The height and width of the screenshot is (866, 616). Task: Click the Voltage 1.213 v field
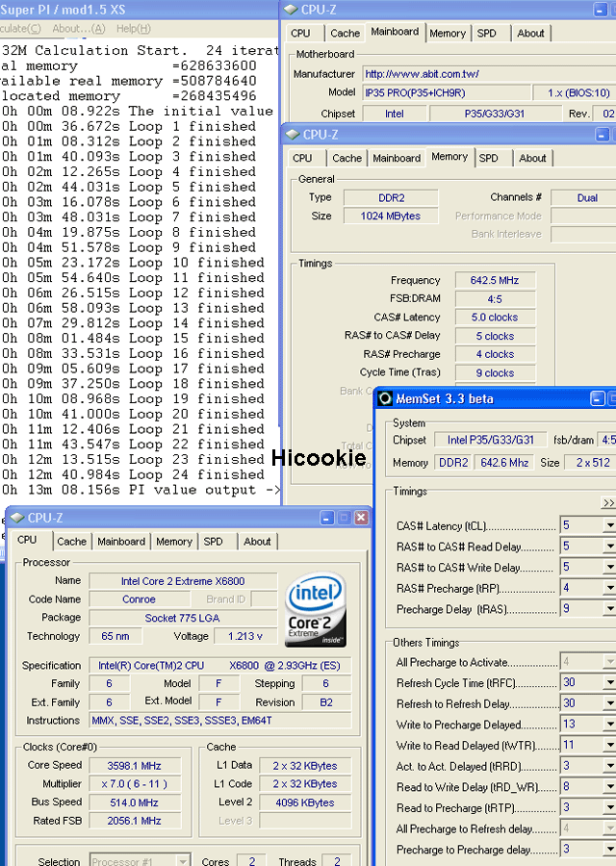coord(245,636)
